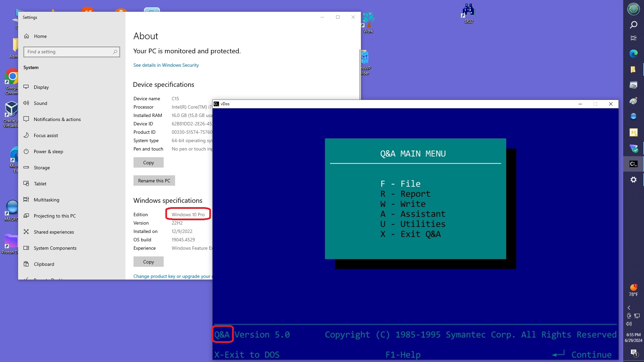
Task: Open the Start button shell icon
Action: tap(633, 9)
